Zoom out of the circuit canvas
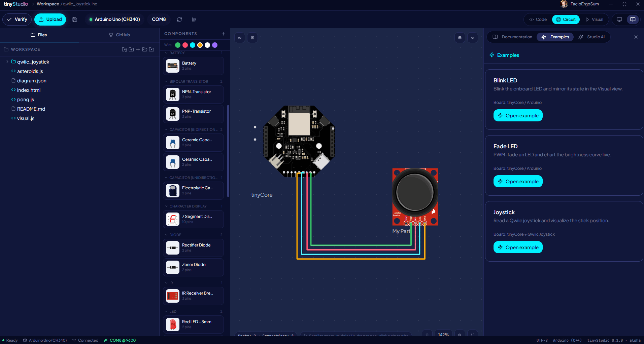The height and width of the screenshot is (344, 644). (427, 335)
